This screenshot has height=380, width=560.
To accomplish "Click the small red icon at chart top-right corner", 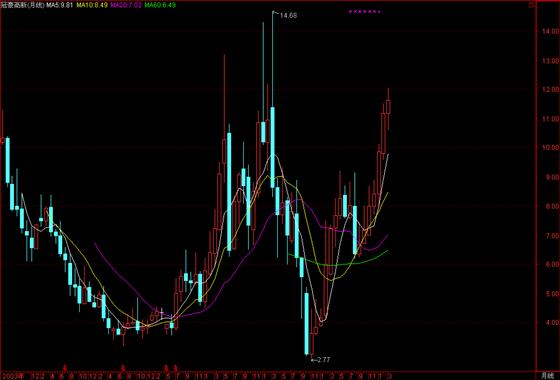I will click(x=531, y=5).
